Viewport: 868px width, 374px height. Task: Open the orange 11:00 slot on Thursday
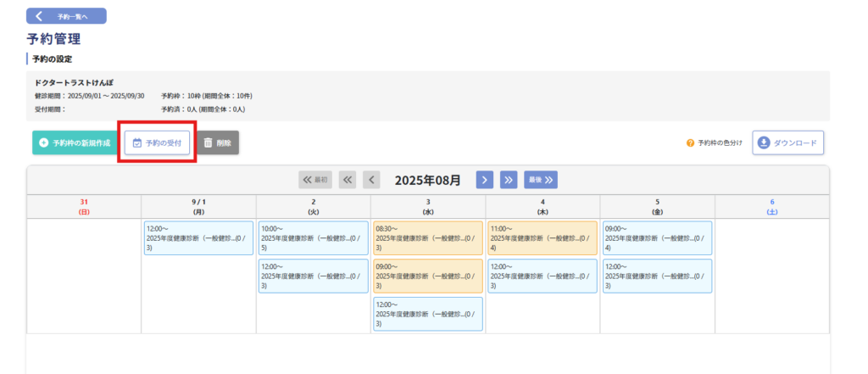click(542, 238)
